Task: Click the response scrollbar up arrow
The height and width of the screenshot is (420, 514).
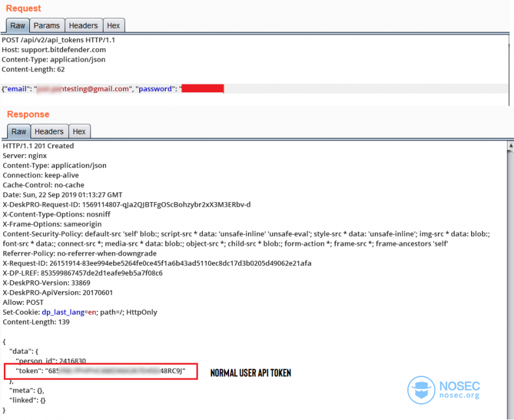Action: [x=510, y=145]
